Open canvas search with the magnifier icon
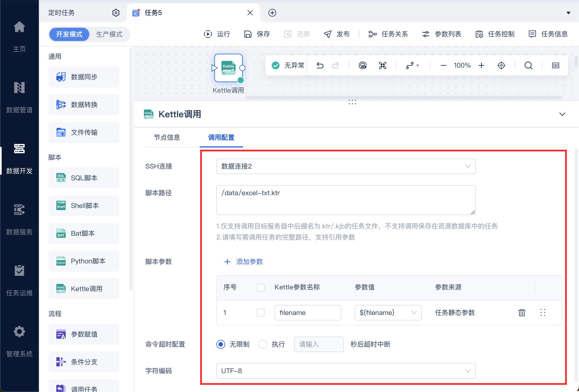This screenshot has height=392, width=579. click(x=528, y=65)
